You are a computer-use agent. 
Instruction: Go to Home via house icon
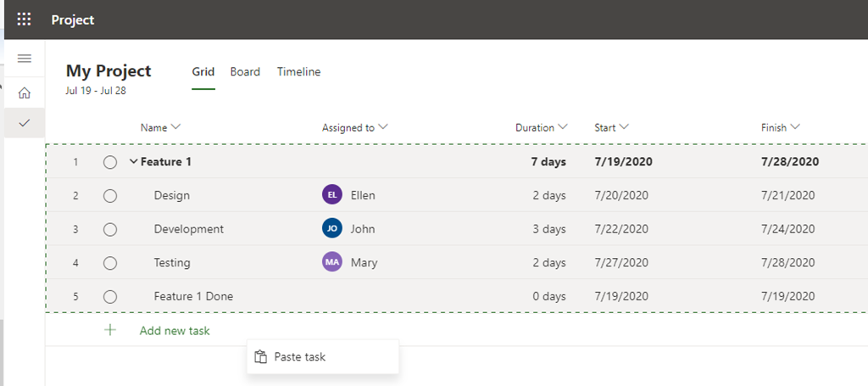(25, 92)
